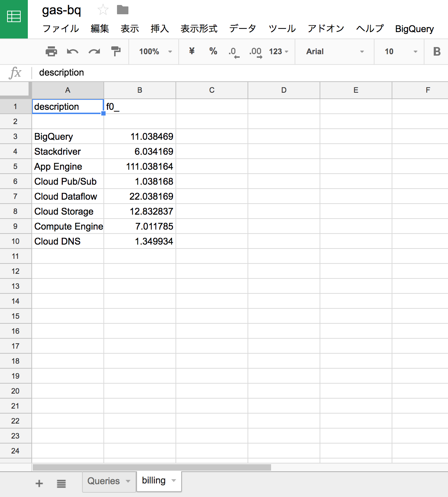Open the Arial font dropdown
The width and height of the screenshot is (448, 497).
tap(335, 51)
